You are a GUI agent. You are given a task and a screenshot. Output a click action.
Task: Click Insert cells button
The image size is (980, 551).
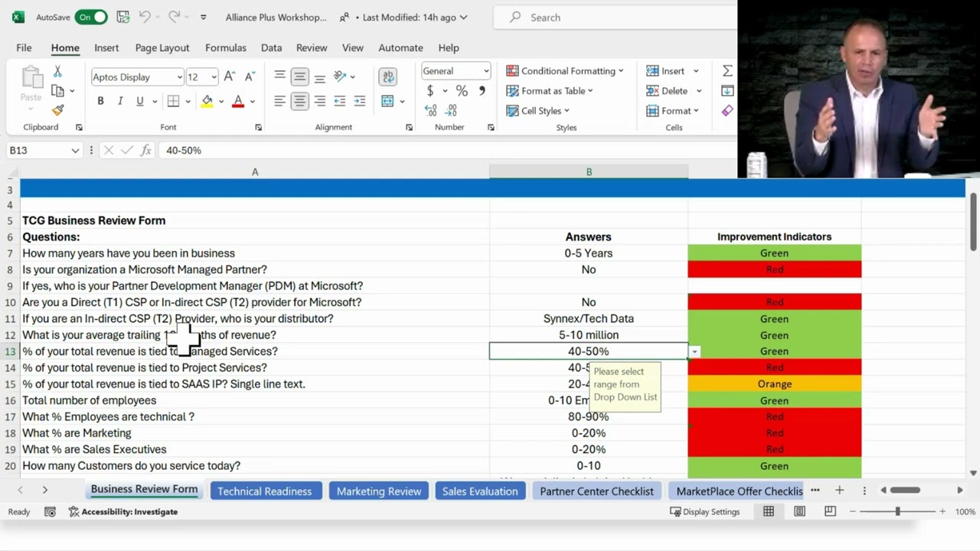[666, 70]
